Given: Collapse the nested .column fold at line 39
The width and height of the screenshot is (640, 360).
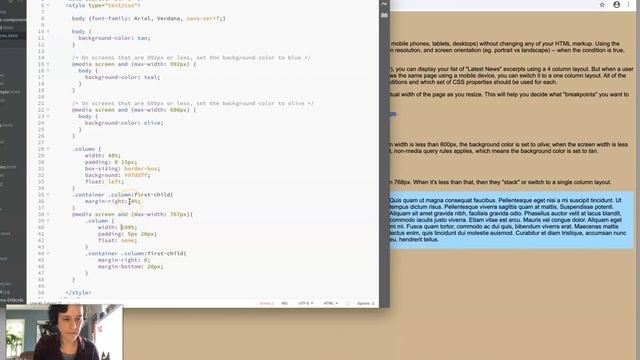Looking at the screenshot, I should (48, 221).
